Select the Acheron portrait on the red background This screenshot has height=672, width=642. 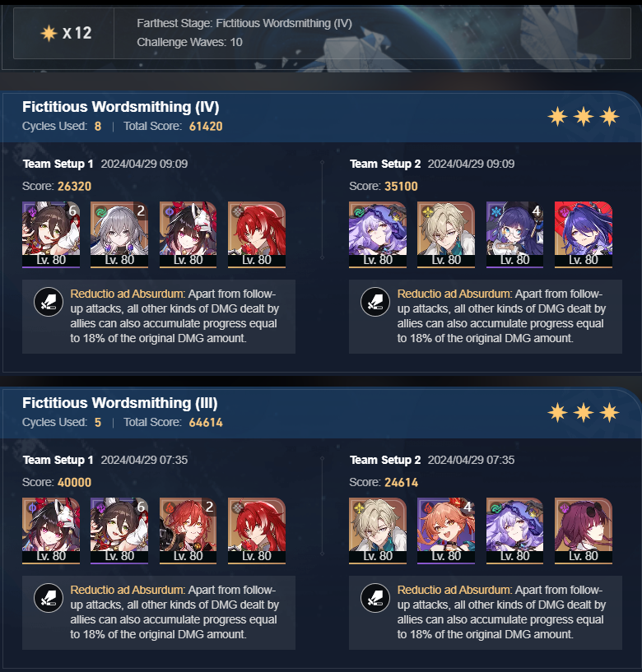pyautogui.click(x=584, y=234)
